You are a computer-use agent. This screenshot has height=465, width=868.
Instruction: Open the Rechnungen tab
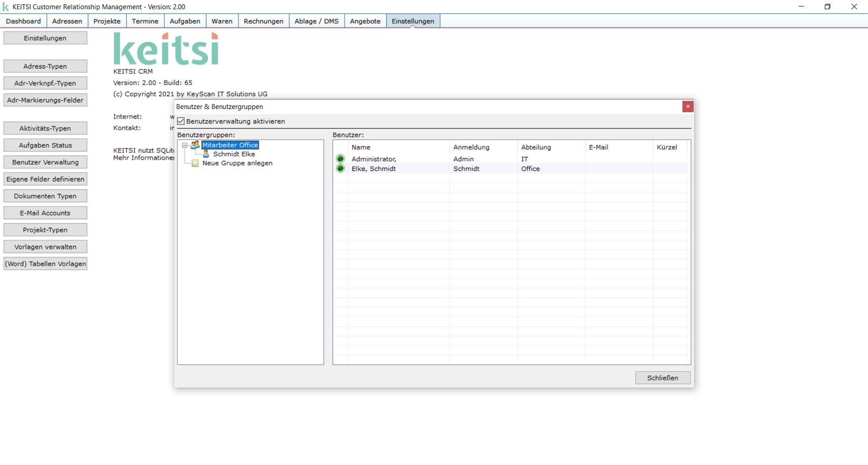point(264,21)
